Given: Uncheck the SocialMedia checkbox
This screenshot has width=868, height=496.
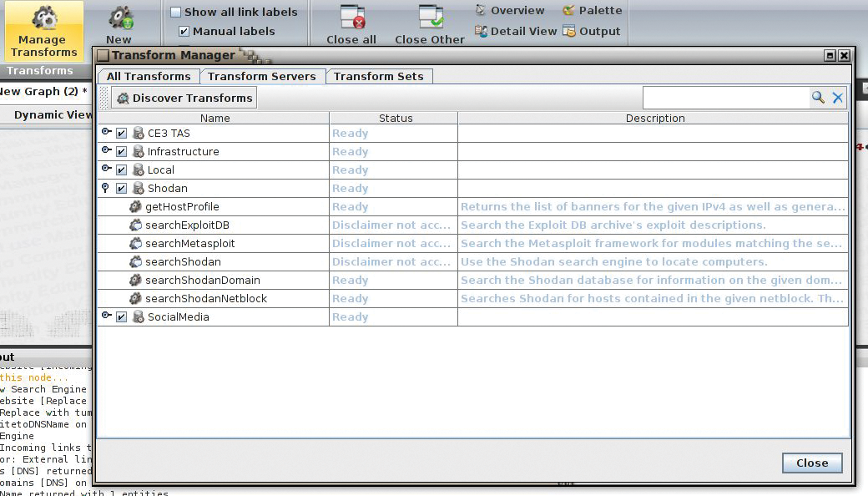Looking at the screenshot, I should (x=121, y=317).
